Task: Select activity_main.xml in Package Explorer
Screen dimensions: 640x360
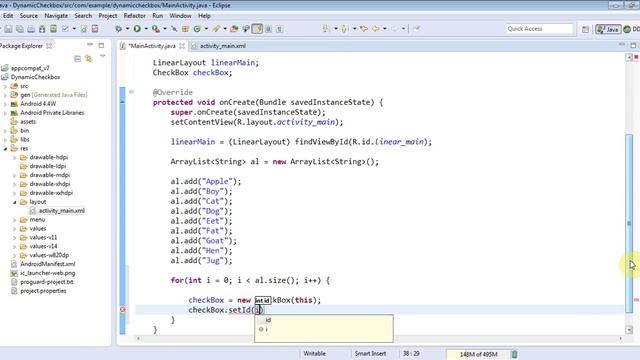Action: 62,211
